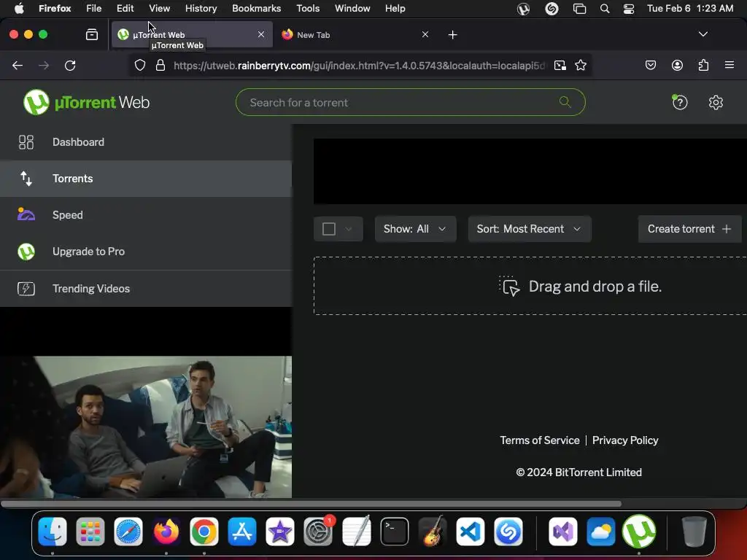The height and width of the screenshot is (560, 747).
Task: Click the URL address bar
Action: (360, 66)
